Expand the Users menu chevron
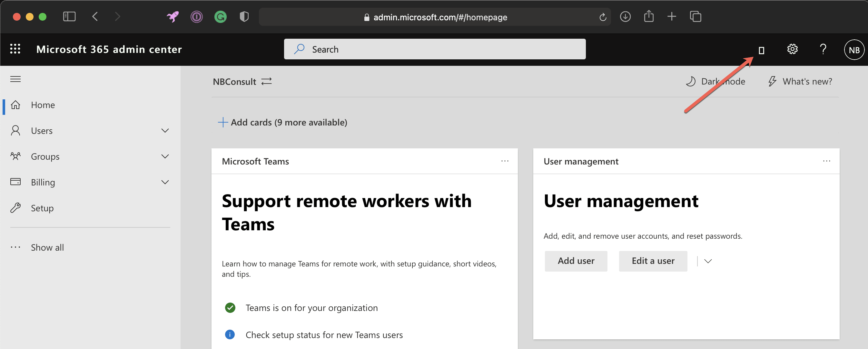The height and width of the screenshot is (349, 868). pyautogui.click(x=165, y=131)
